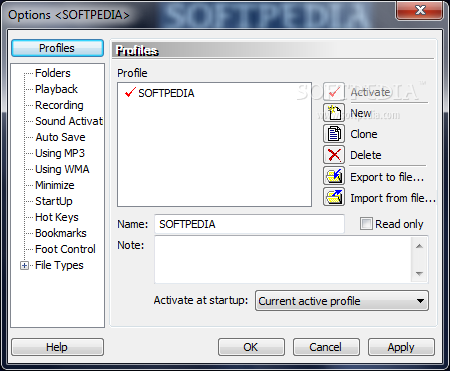Click the Activate profile checkmark icon
Viewport: 450px width, 371px height.
point(334,92)
